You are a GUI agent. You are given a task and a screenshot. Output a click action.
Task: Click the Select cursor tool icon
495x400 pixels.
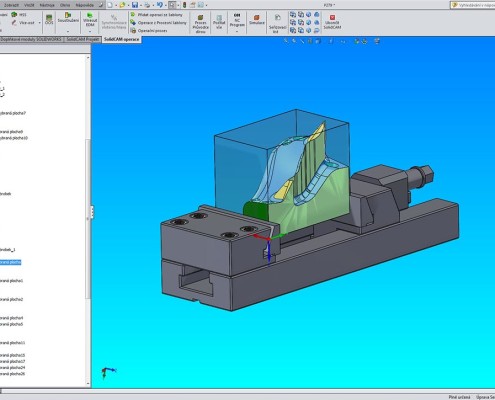pyautogui.click(x=172, y=5)
